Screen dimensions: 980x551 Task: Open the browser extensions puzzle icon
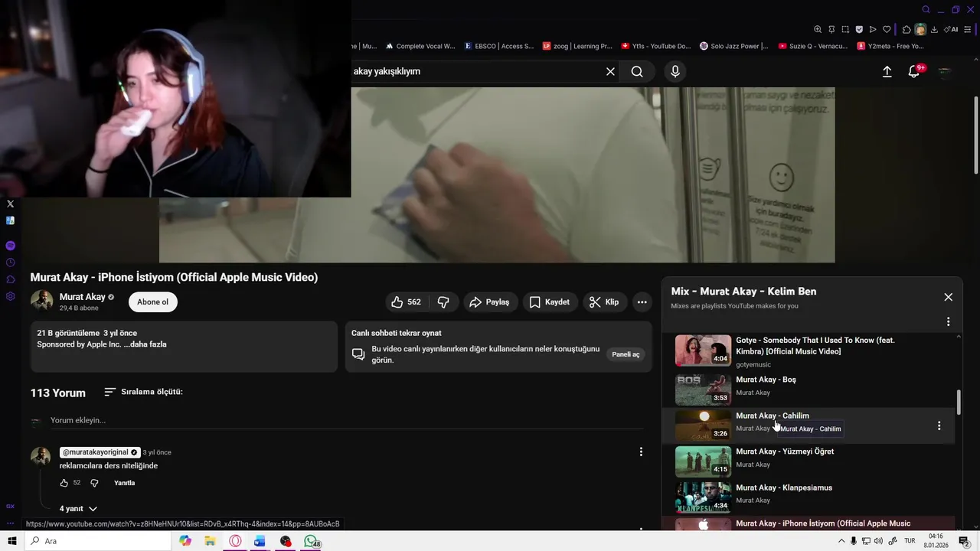[906, 29]
